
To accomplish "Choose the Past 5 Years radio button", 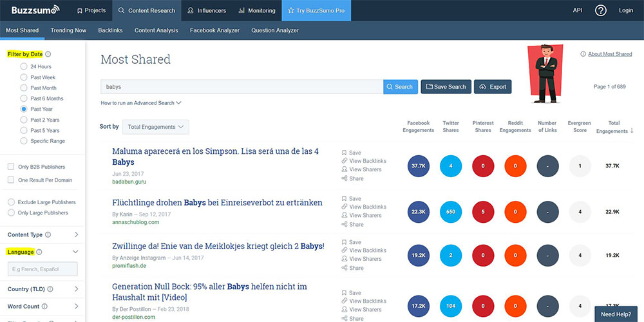I will [23, 131].
